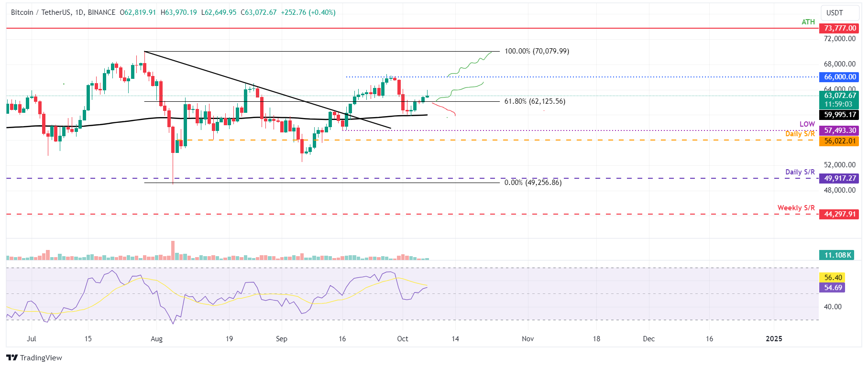Click the Oct date on time axis
Viewport: 868px width, 368px height.
click(403, 339)
